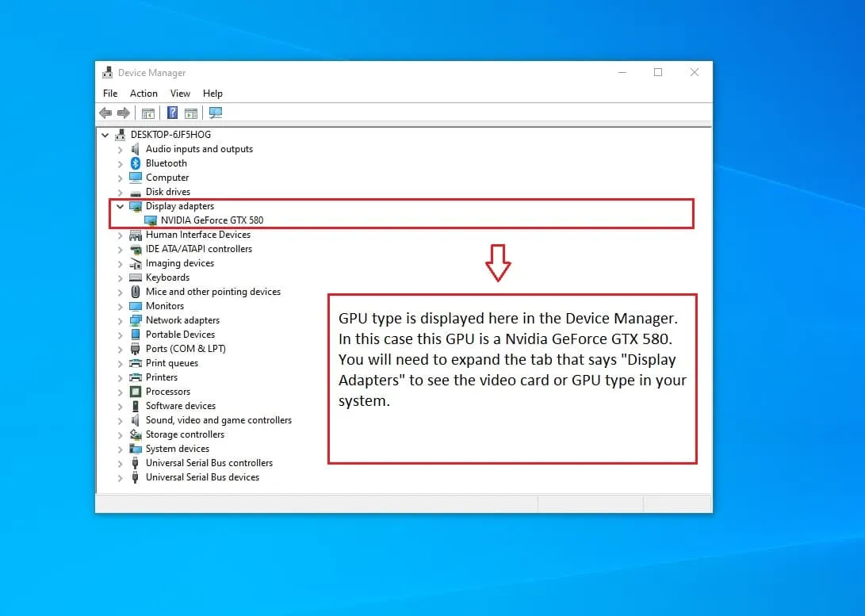
Task: Click the Back arrow toolbar icon
Action: tap(105, 113)
